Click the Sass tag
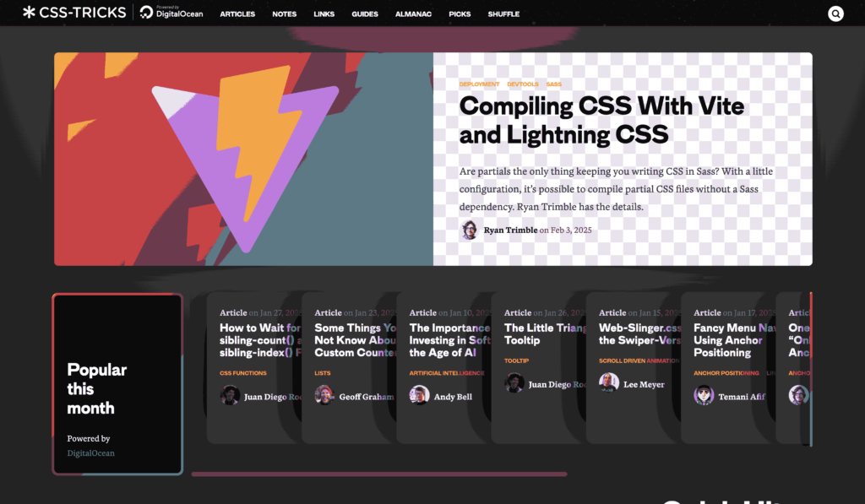 click(554, 84)
